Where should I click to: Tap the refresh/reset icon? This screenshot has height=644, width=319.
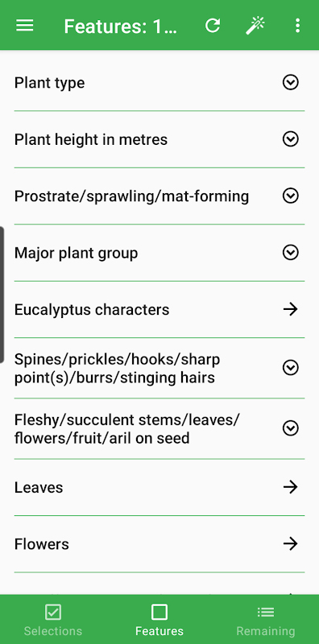coord(213,26)
